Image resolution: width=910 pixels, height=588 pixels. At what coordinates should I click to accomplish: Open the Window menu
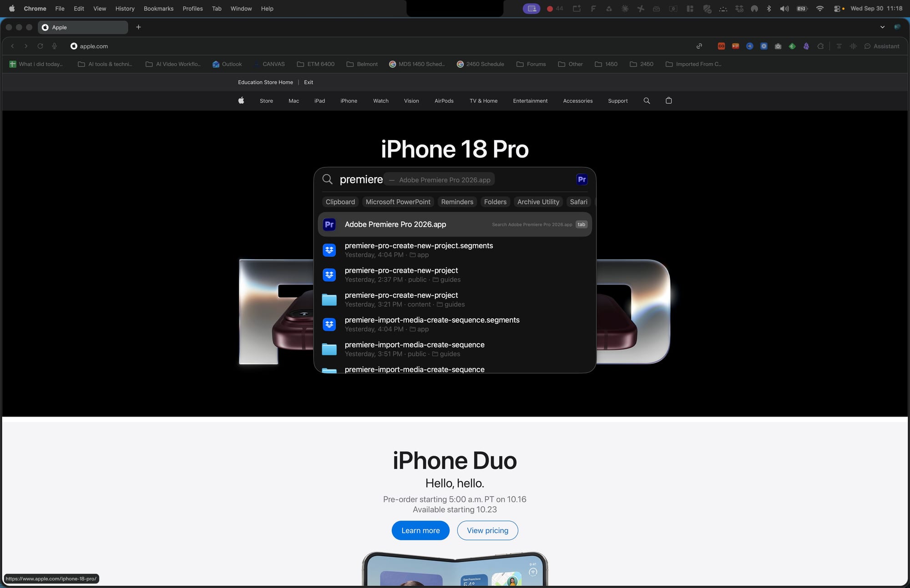click(x=241, y=8)
